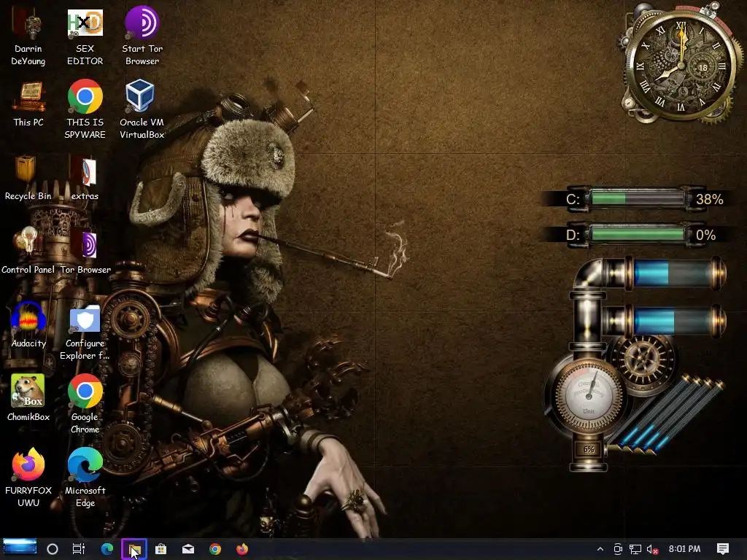Click the muted volume tray icon
This screenshot has width=747, height=560.
(653, 549)
